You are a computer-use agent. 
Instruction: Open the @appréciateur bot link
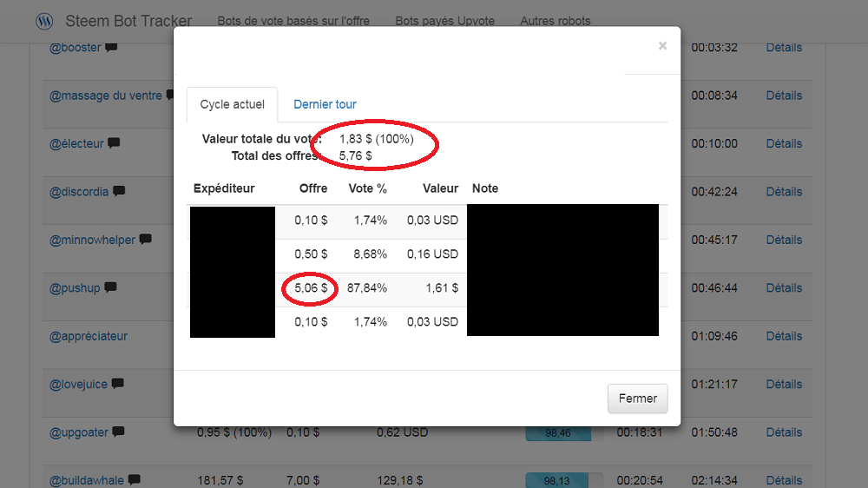(89, 336)
